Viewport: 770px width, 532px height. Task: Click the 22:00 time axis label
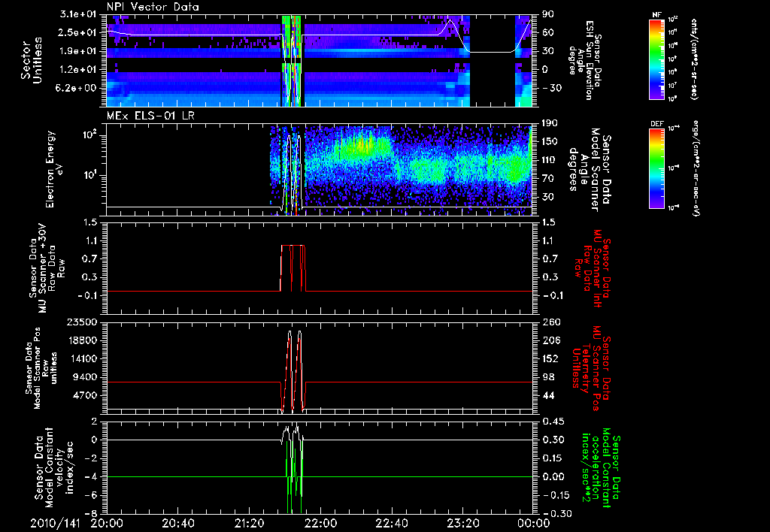320,524
